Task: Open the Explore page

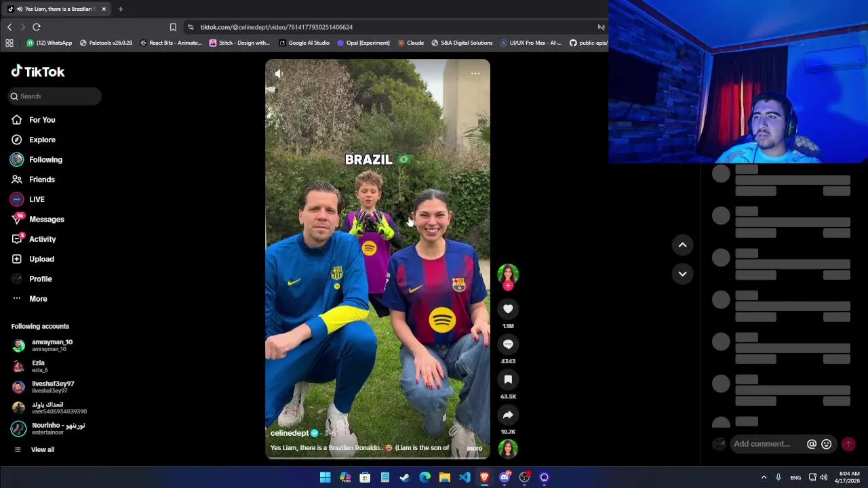Action: coord(33,140)
